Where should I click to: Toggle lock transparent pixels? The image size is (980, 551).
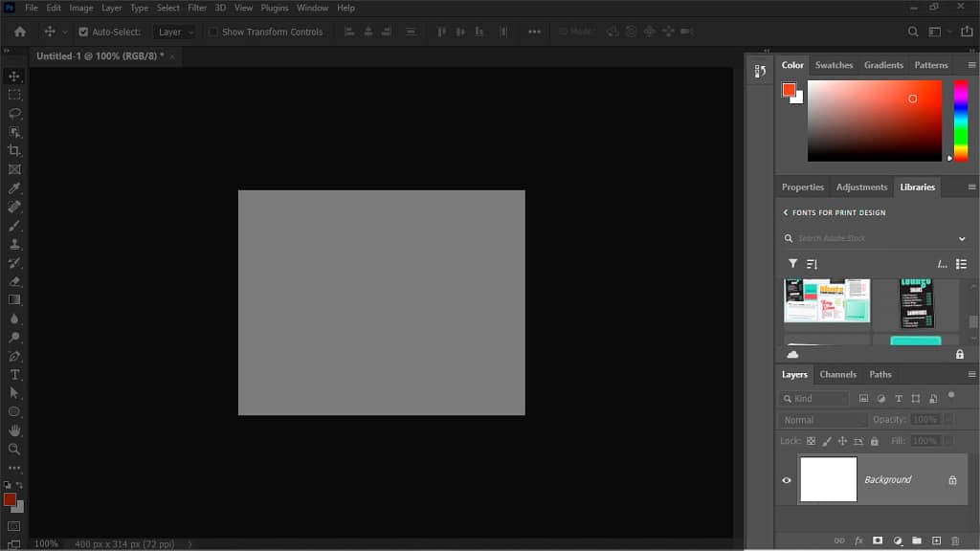[811, 441]
